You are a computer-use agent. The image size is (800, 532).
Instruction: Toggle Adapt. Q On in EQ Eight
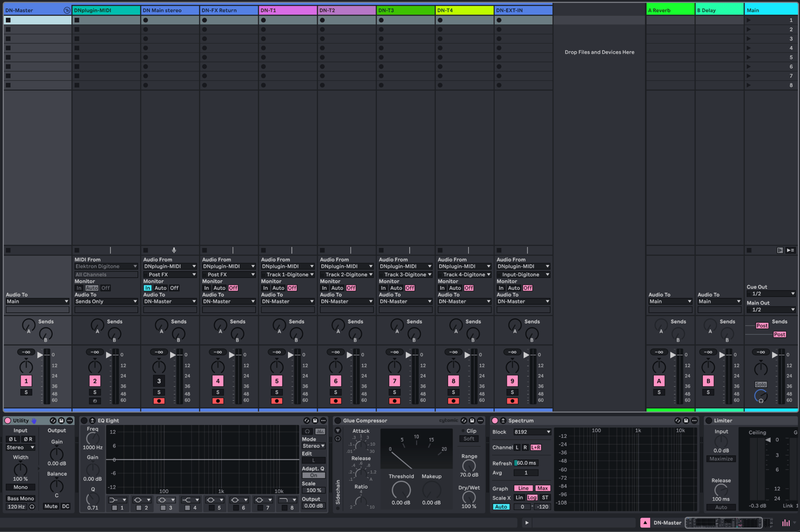pyautogui.click(x=314, y=475)
